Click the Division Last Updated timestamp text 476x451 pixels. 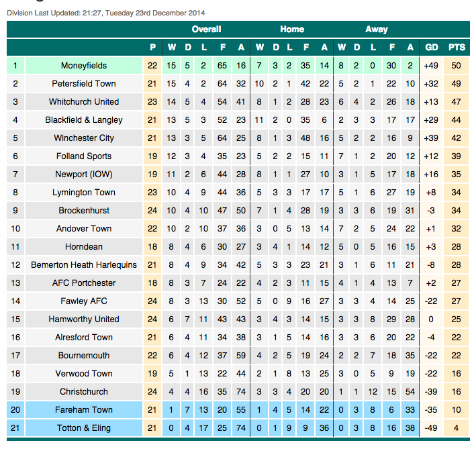pos(105,13)
